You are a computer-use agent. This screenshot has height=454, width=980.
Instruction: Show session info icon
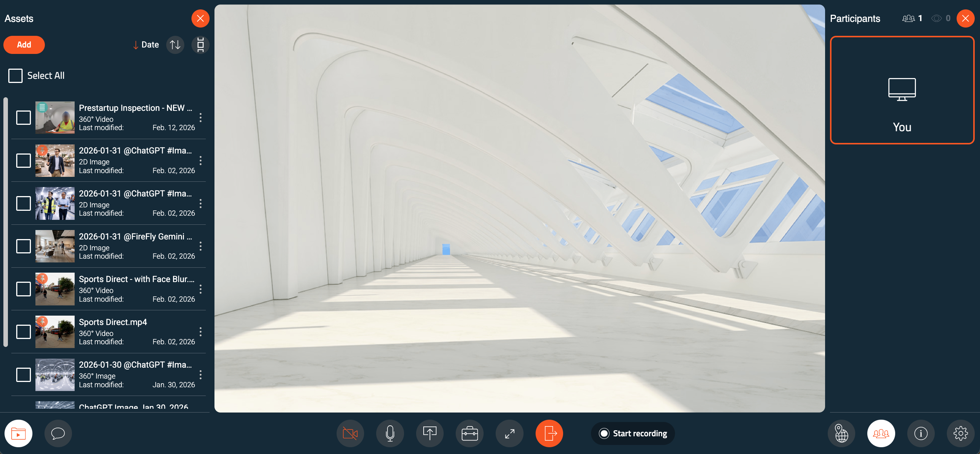(x=921, y=433)
